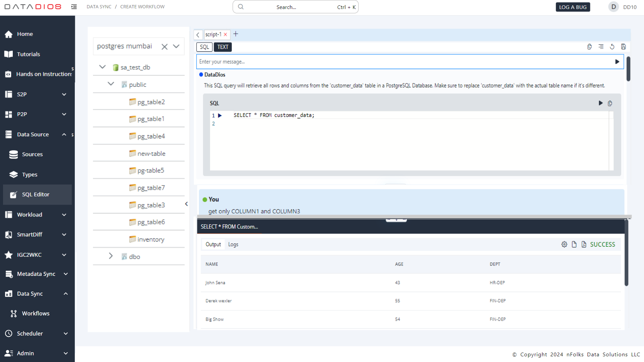Click the NAME column header
The width and height of the screenshot is (644, 362).
(212, 264)
